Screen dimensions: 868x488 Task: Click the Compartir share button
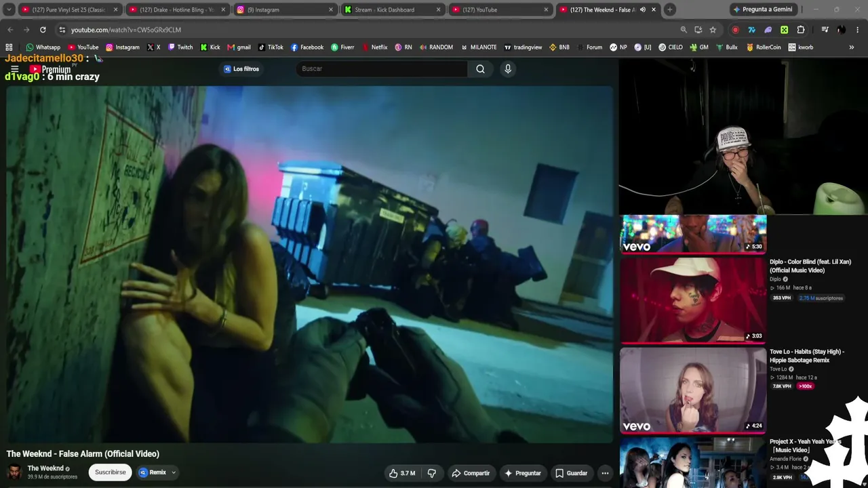coord(471,473)
